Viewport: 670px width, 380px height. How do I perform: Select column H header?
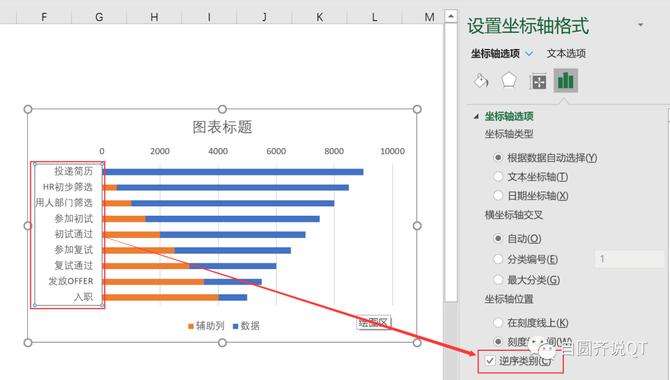(154, 17)
